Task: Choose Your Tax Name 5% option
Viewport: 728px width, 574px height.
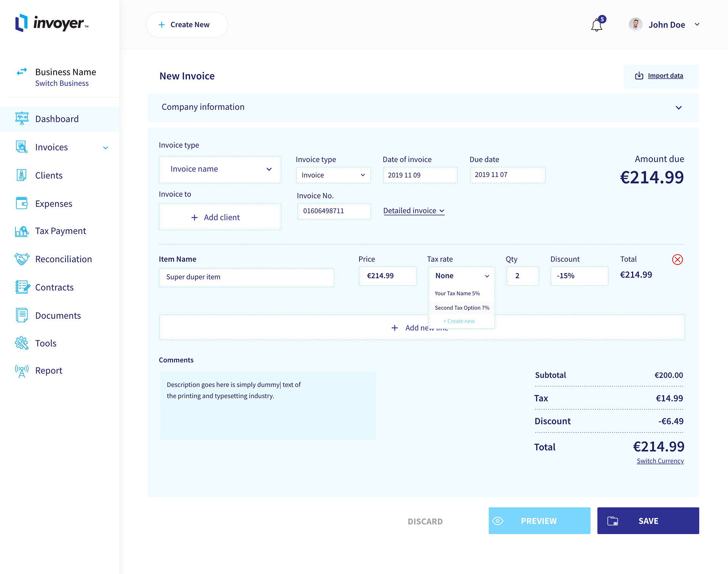Action: (457, 293)
